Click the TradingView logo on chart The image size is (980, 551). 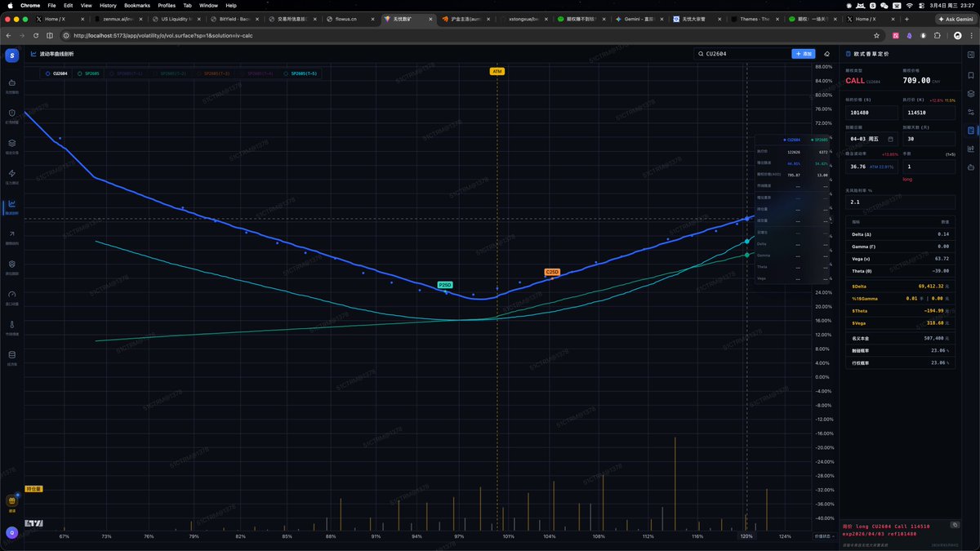tap(33, 522)
